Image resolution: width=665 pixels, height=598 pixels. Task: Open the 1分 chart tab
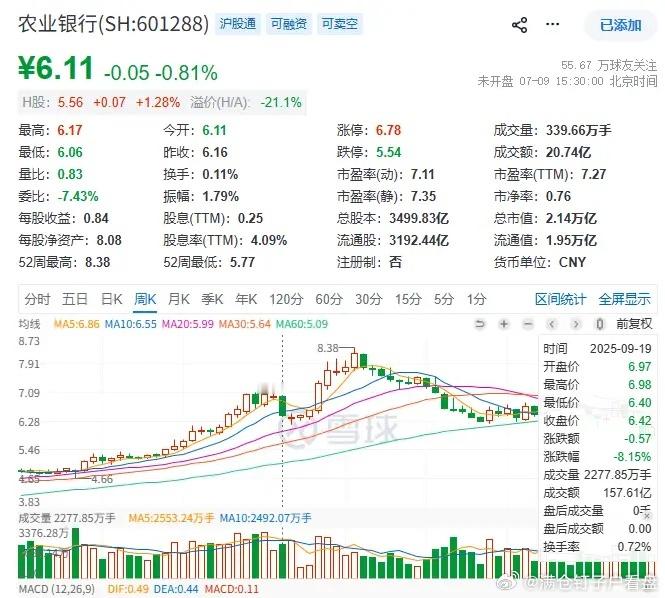pyautogui.click(x=476, y=299)
